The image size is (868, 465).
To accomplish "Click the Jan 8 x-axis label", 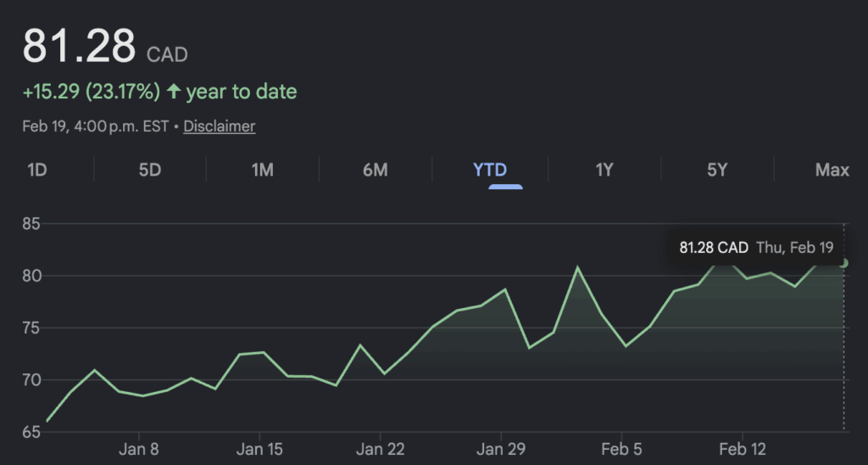I will click(139, 449).
